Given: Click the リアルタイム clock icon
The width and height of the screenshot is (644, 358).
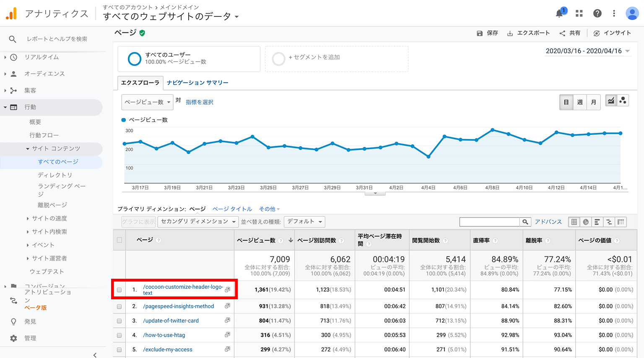Looking at the screenshot, I should point(14,57).
